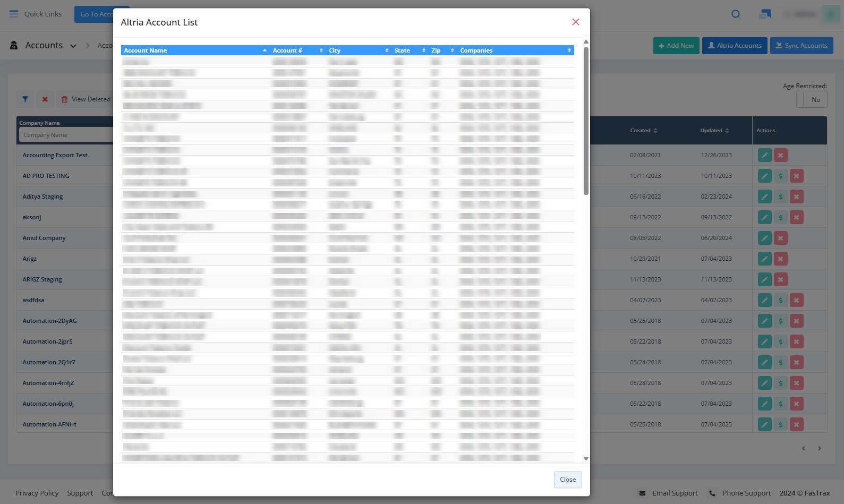844x504 pixels.
Task: Delete aksonj account with red X
Action: pyautogui.click(x=796, y=217)
